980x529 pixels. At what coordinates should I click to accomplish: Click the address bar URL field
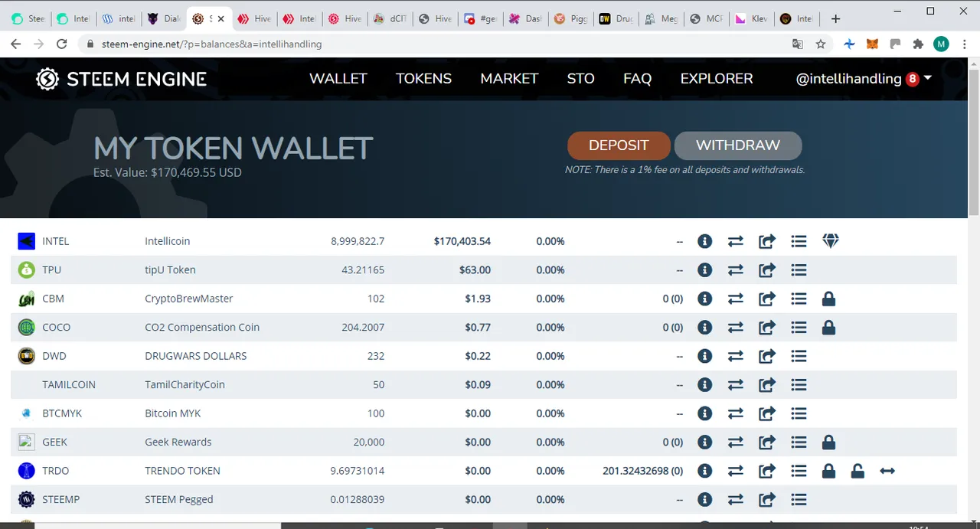433,44
